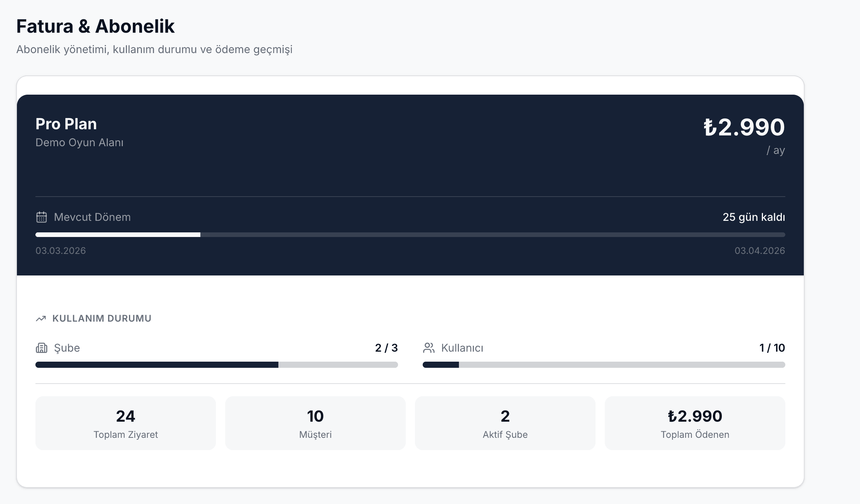
Task: Click the trending arrow icon near Kullanım Durumu
Action: coord(41,319)
